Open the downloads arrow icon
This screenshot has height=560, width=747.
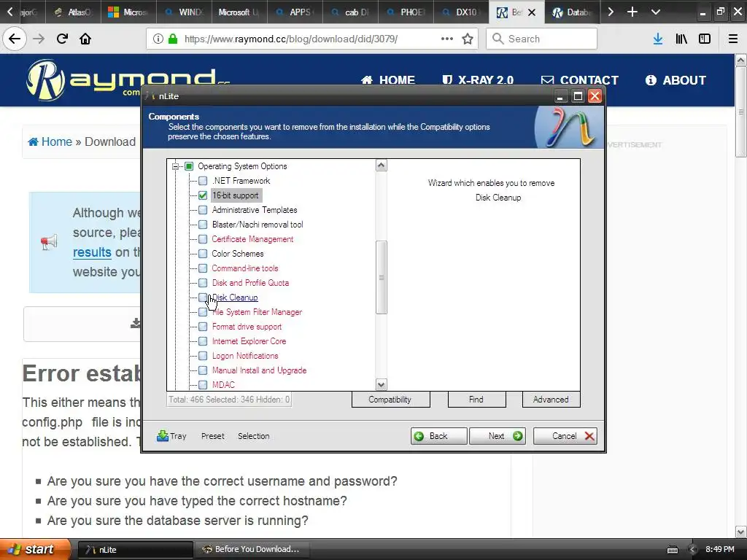coord(658,39)
